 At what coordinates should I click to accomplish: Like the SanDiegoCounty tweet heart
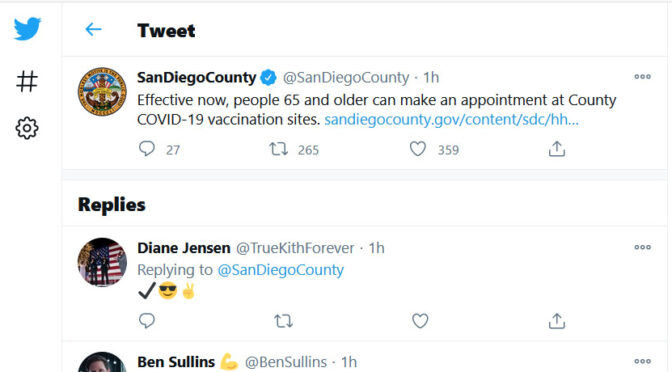pos(418,149)
